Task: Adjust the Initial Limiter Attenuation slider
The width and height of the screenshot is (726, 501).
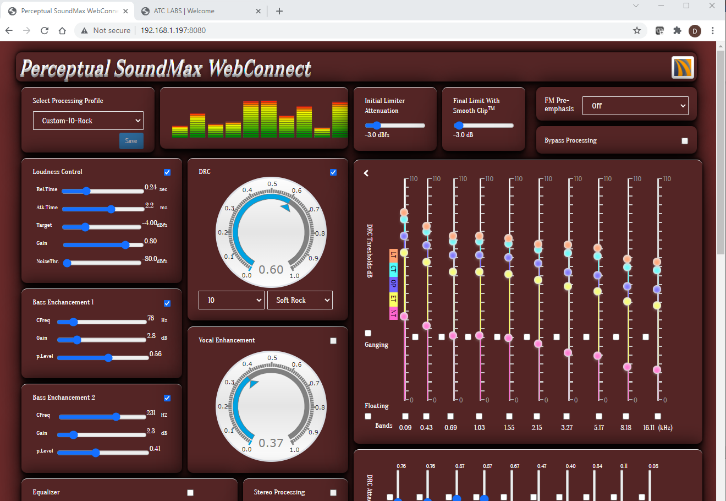Action: pyautogui.click(x=394, y=125)
